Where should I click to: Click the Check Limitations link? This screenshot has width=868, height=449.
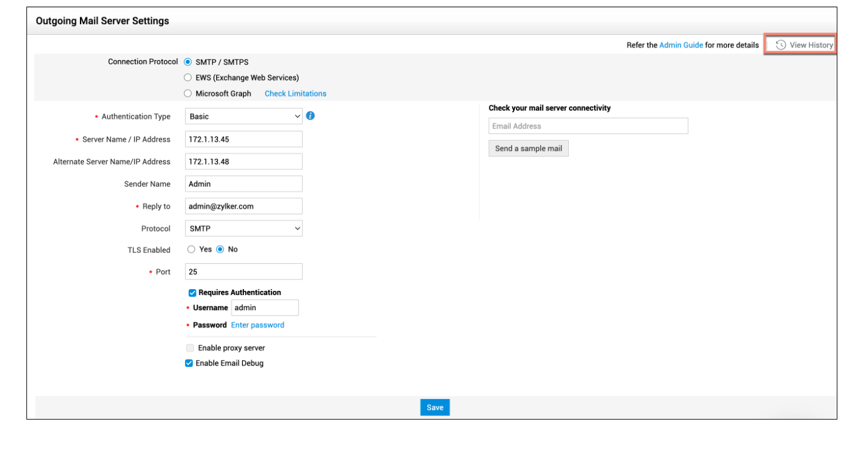[x=296, y=94]
